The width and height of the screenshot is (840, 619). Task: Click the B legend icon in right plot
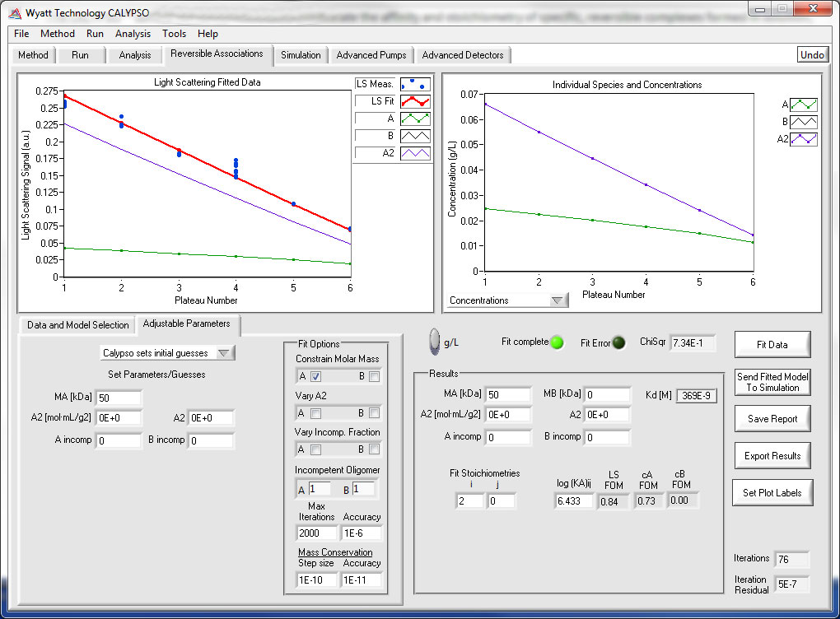coord(802,122)
